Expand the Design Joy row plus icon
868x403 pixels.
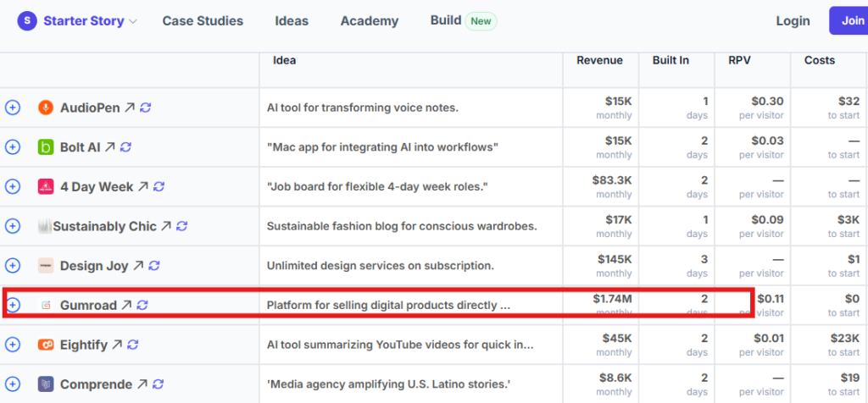coord(12,266)
